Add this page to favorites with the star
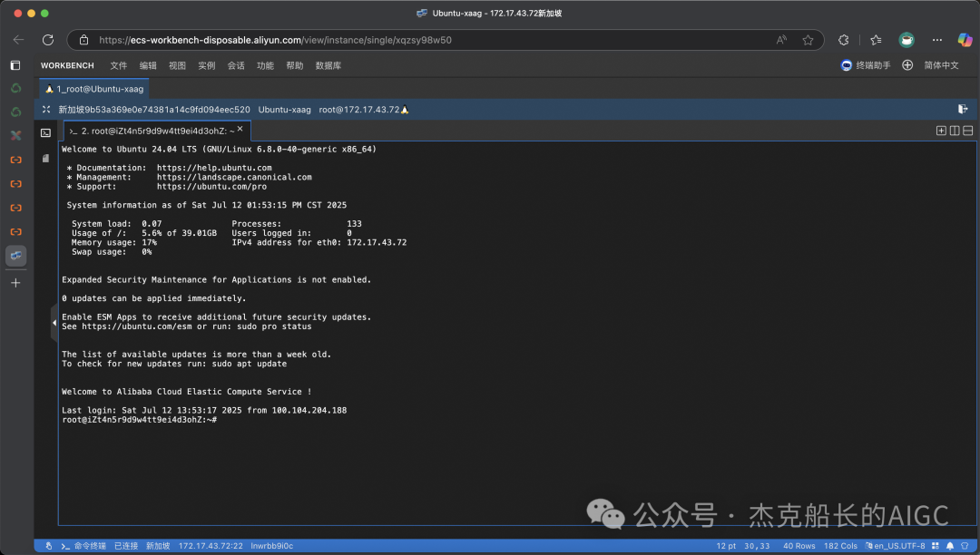This screenshot has width=980, height=555. tap(808, 40)
